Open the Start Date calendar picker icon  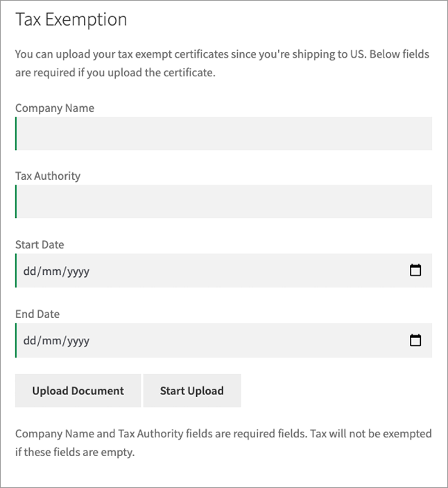[x=415, y=270]
